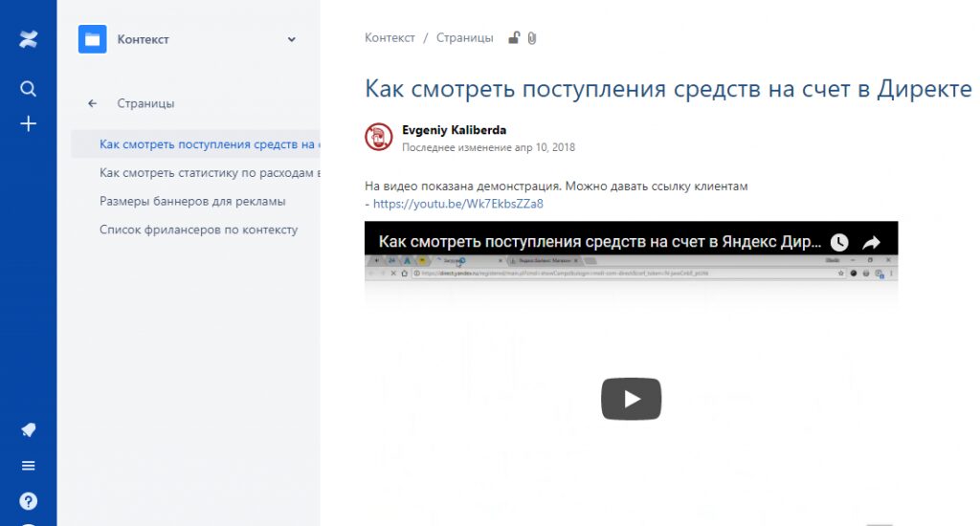Open the youtu.be video link

(457, 204)
